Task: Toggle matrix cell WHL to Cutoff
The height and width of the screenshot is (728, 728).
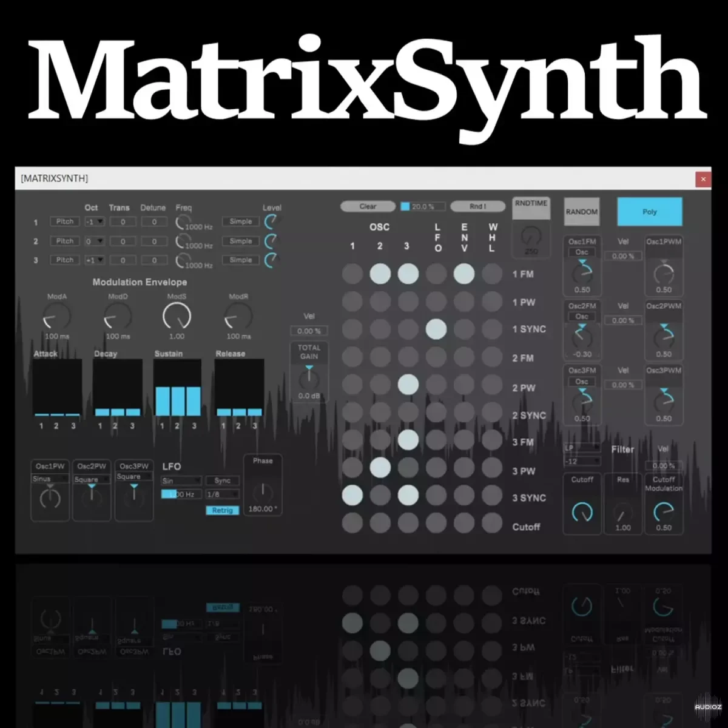Action: [492, 523]
